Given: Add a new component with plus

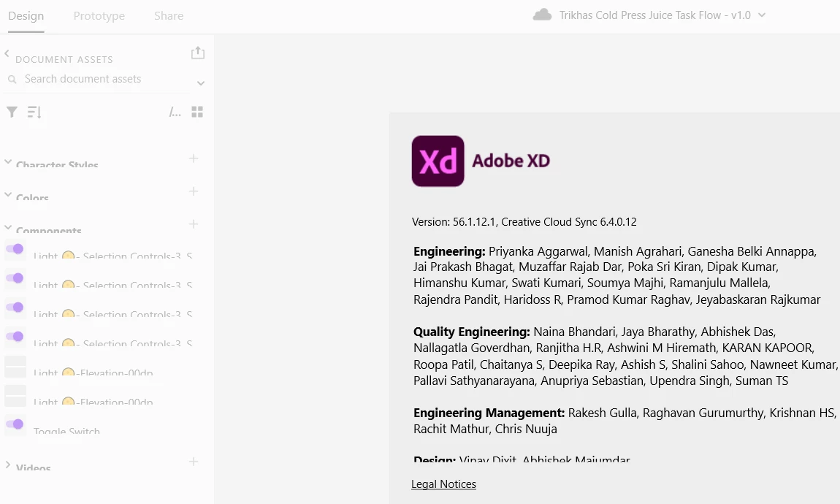Looking at the screenshot, I should pyautogui.click(x=194, y=224).
